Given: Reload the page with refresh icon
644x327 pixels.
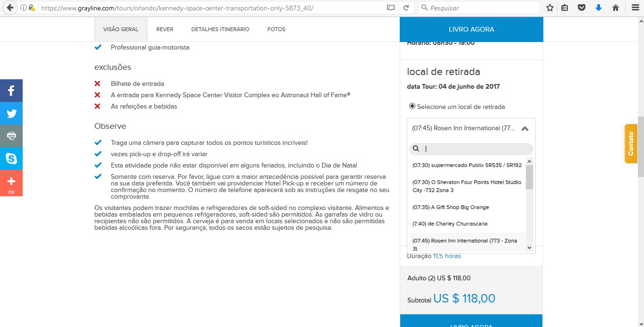Looking at the screenshot, I should pos(405,8).
